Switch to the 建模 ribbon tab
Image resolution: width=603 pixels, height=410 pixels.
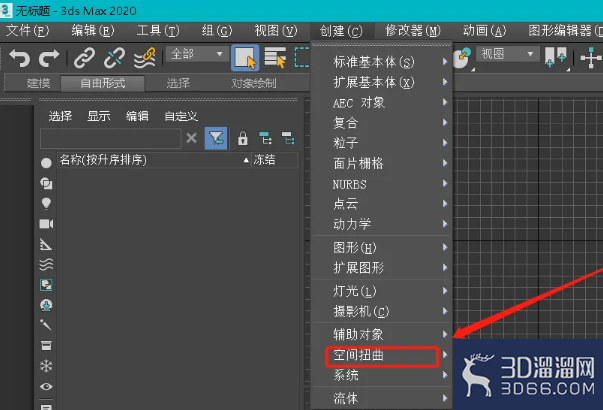coord(38,83)
